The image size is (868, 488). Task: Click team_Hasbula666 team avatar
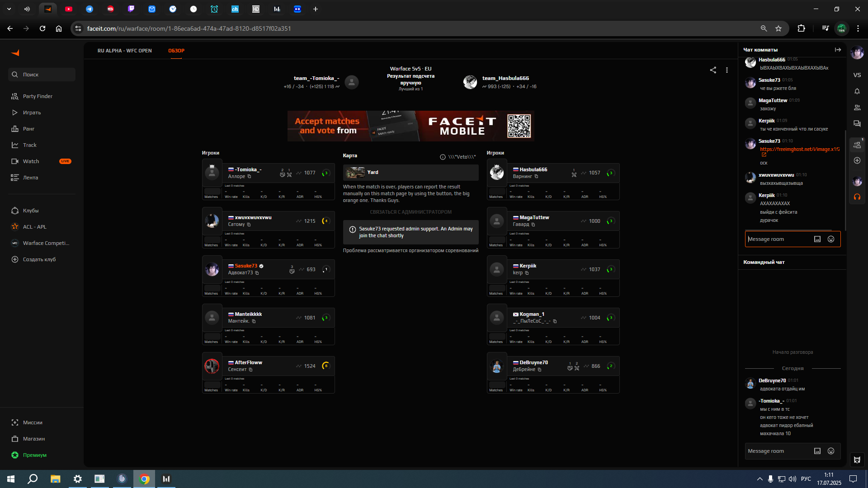pyautogui.click(x=470, y=82)
